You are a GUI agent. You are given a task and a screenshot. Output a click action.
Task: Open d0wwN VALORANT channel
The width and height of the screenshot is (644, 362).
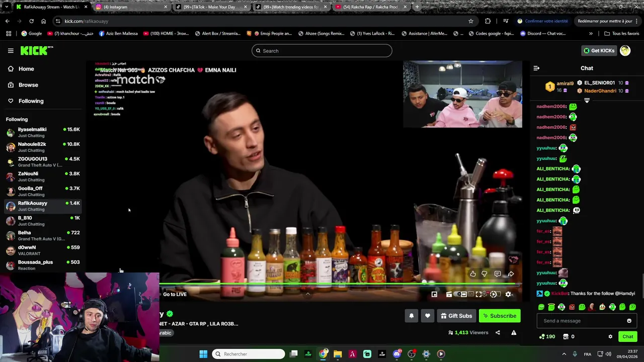(x=43, y=250)
